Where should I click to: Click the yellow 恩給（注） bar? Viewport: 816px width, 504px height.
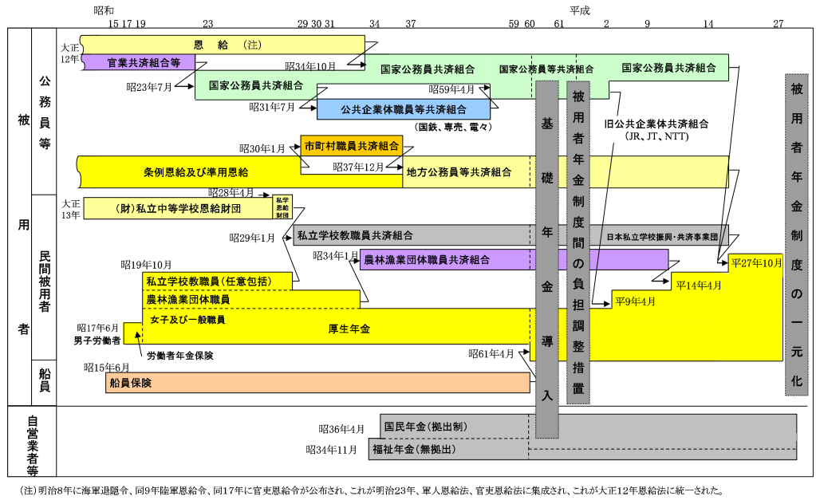[x=222, y=45]
